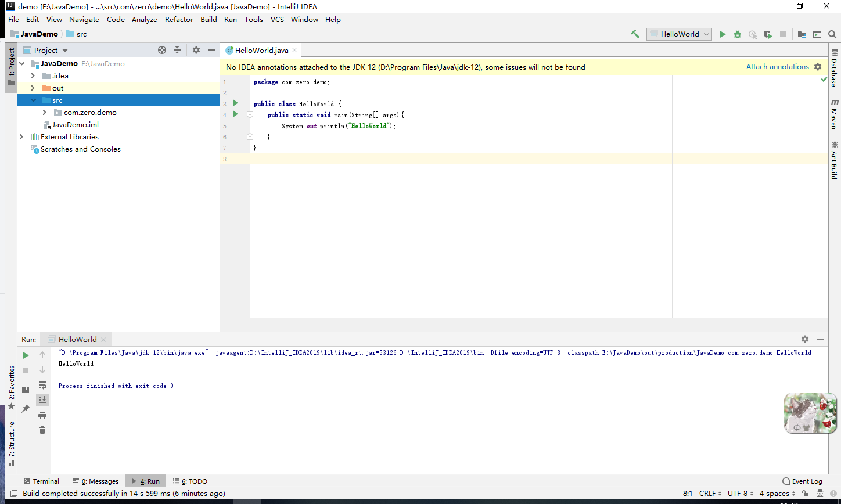The image size is (841, 504).
Task: Click the src breadcrumb in navigation bar
Action: point(77,34)
